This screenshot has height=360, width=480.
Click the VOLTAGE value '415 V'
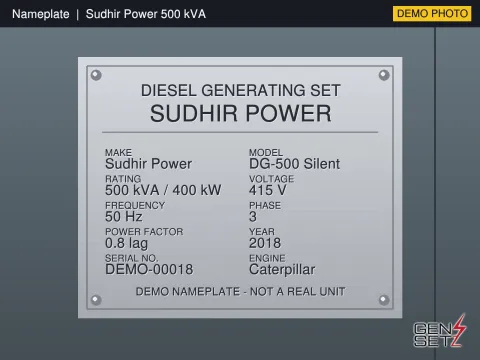pyautogui.click(x=268, y=190)
